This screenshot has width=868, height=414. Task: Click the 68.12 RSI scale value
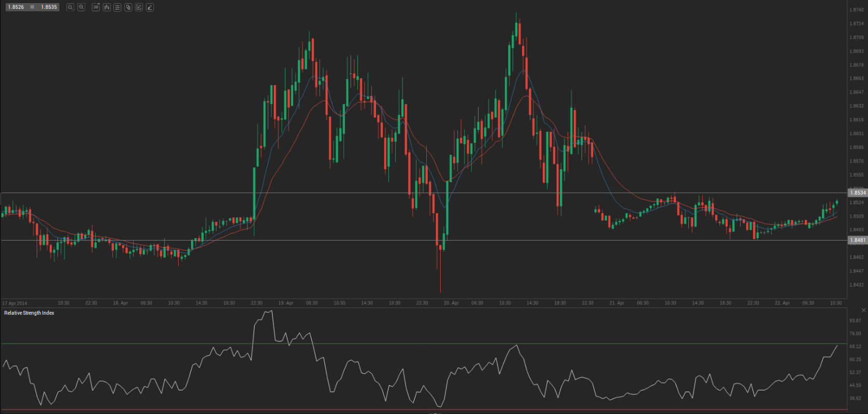point(855,347)
